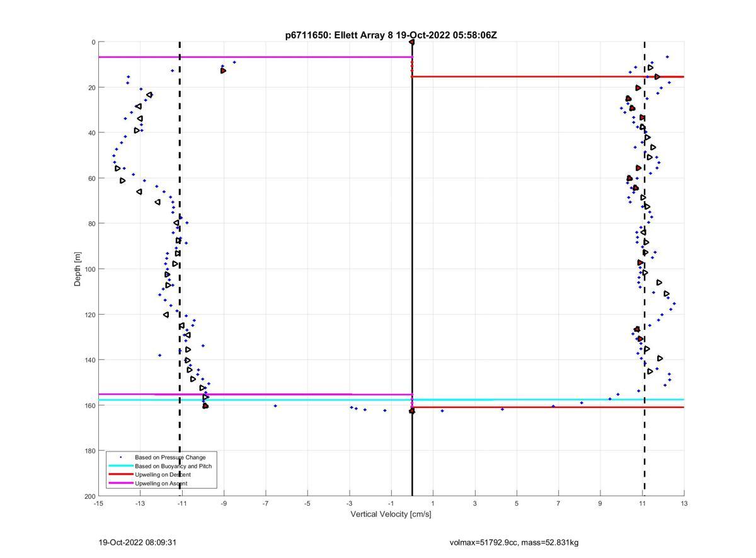Click the cyan line sample in the legend
756x558 pixels.
[120, 466]
